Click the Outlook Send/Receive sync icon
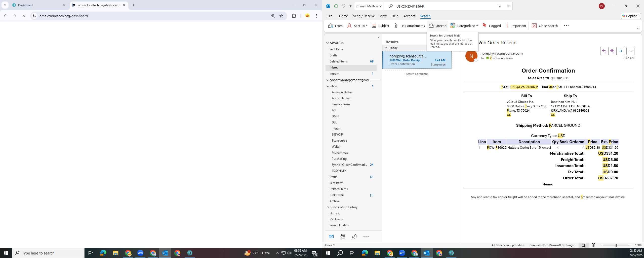Viewport: 644px width, 258px height. [x=336, y=6]
